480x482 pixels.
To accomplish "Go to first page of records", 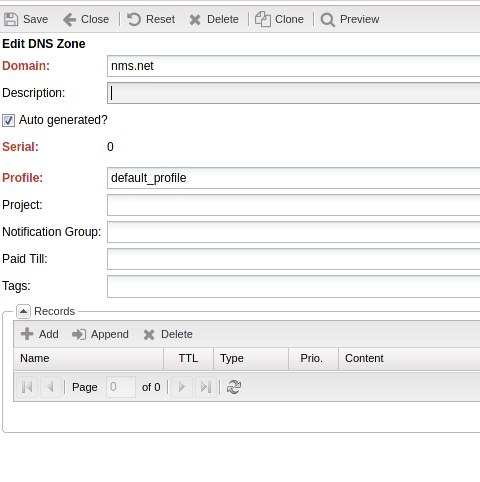I will click(27, 387).
